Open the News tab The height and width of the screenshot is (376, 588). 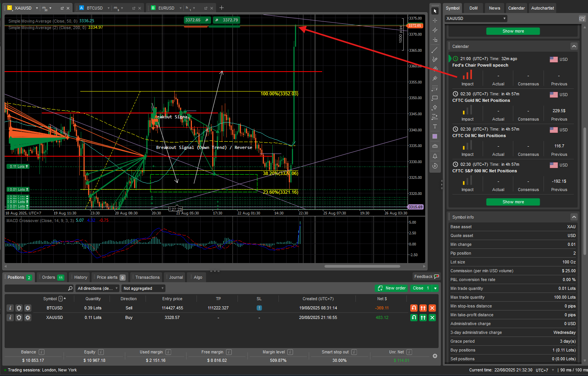coord(495,8)
